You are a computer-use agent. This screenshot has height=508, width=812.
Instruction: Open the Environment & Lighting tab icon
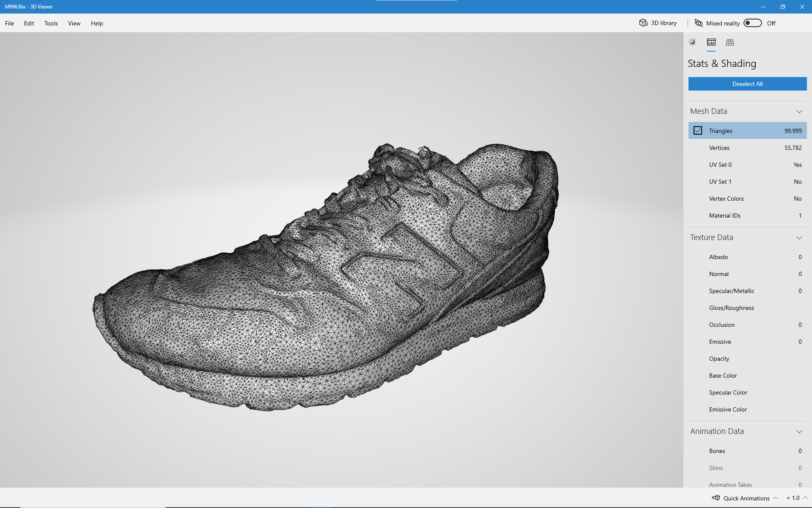pyautogui.click(x=692, y=42)
